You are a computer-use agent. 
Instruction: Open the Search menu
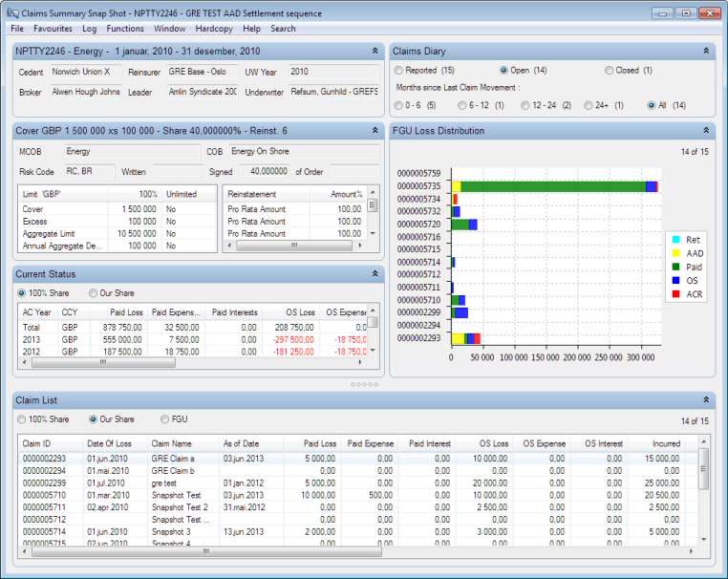click(283, 29)
